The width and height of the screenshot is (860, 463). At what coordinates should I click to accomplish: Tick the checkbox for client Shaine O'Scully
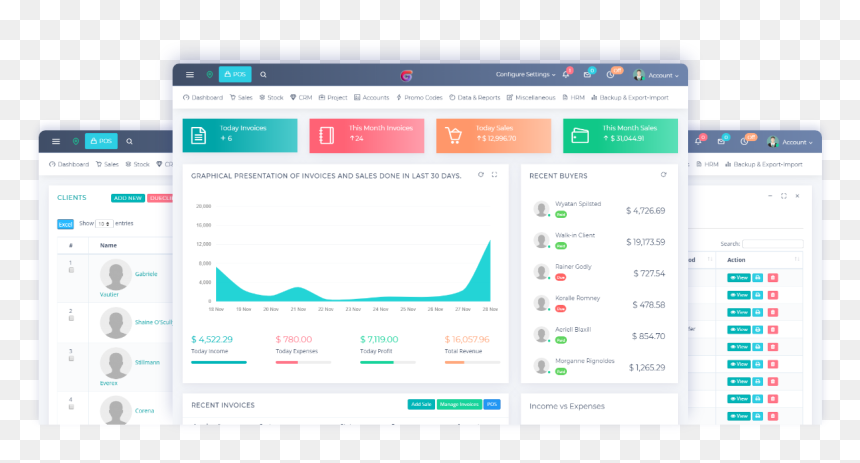click(71, 318)
